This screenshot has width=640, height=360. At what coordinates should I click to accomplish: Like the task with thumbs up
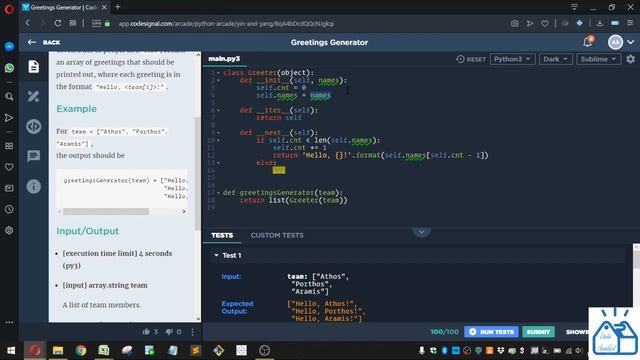coord(146,332)
